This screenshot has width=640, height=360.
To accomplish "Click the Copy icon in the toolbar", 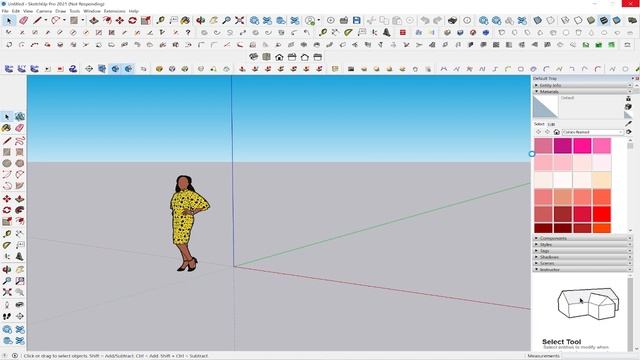I will coord(384,20).
